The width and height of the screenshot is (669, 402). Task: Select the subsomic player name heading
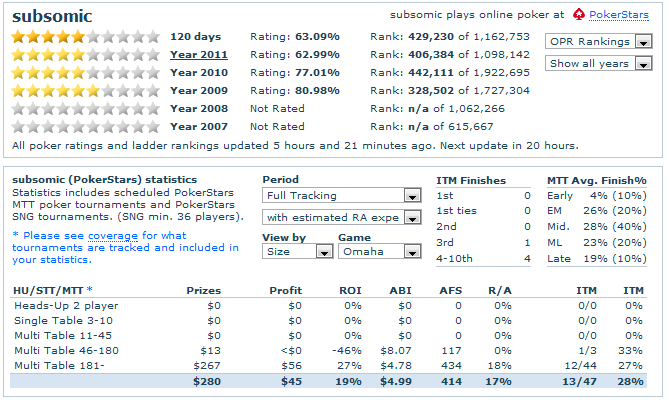52,16
